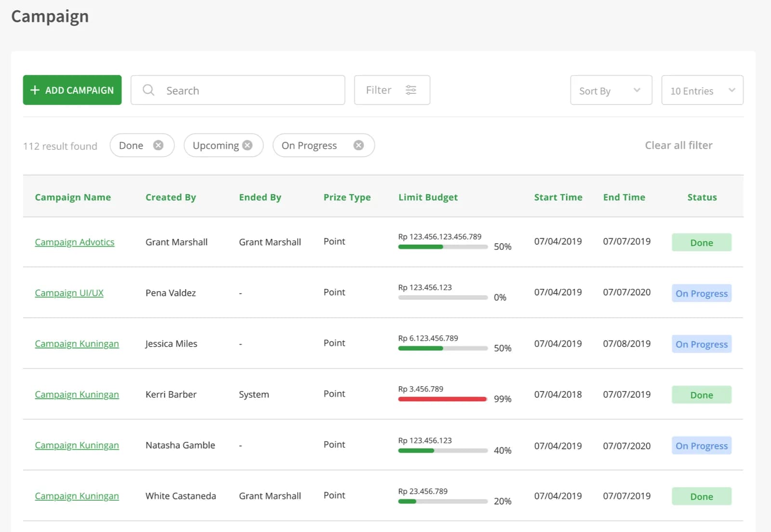Click the Pena Valdez creator cell

click(171, 293)
